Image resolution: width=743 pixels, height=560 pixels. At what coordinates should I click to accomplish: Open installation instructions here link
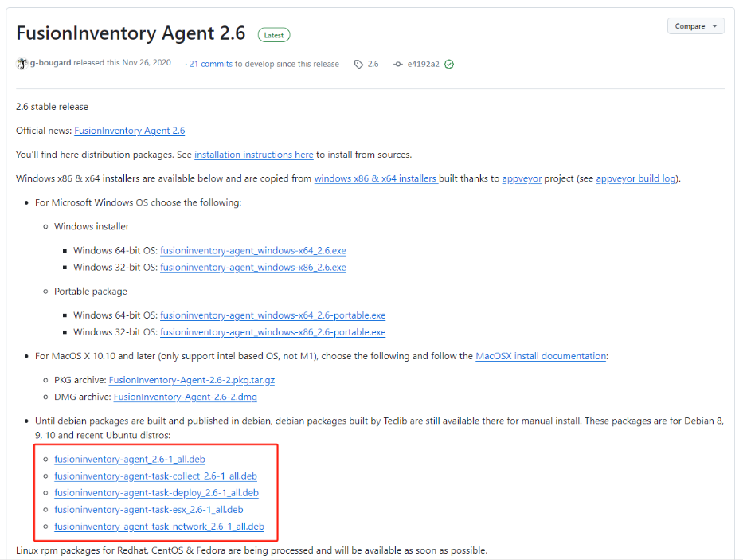pos(253,155)
